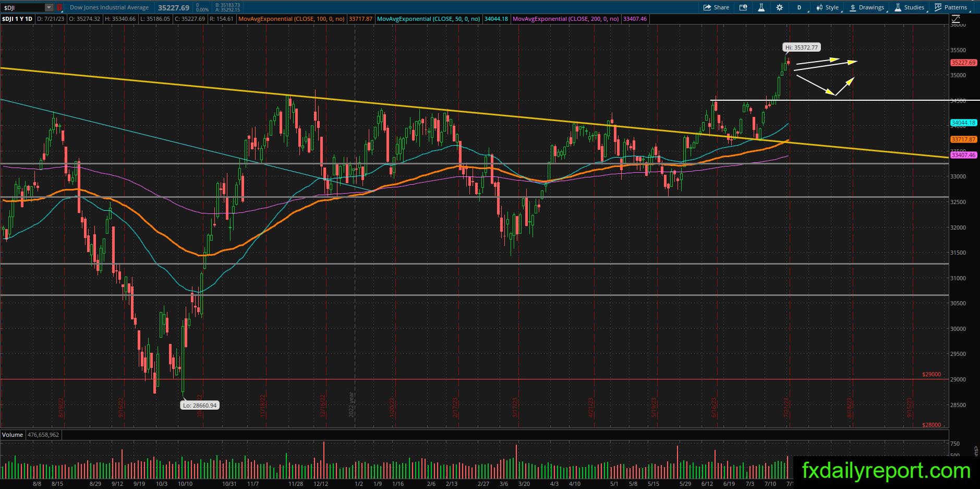This screenshot has height=489, width=980.
Task: Click the date field D: 7/21/23
Action: pyautogui.click(x=52, y=19)
